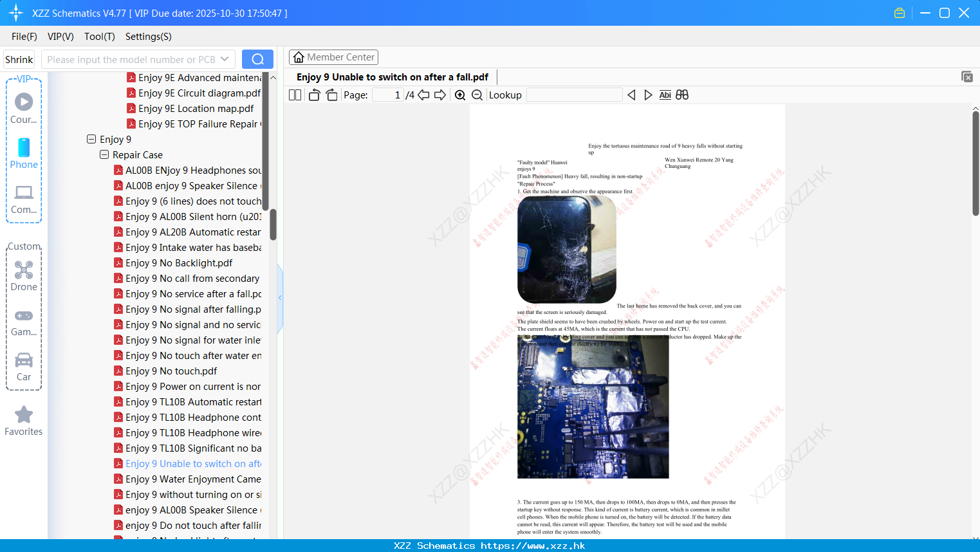Open the www.xzz.hk link in status bar
Viewport: 980px width, 552px height.
click(x=533, y=546)
